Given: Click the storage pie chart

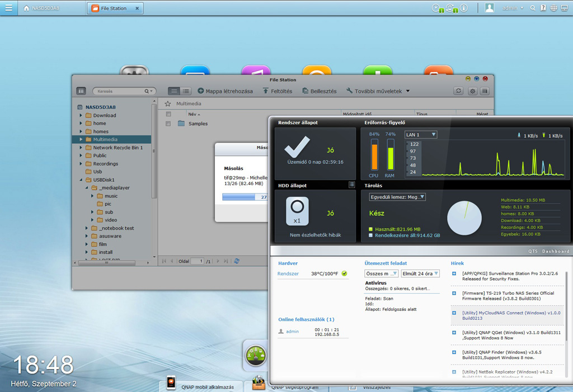Looking at the screenshot, I should (464, 218).
